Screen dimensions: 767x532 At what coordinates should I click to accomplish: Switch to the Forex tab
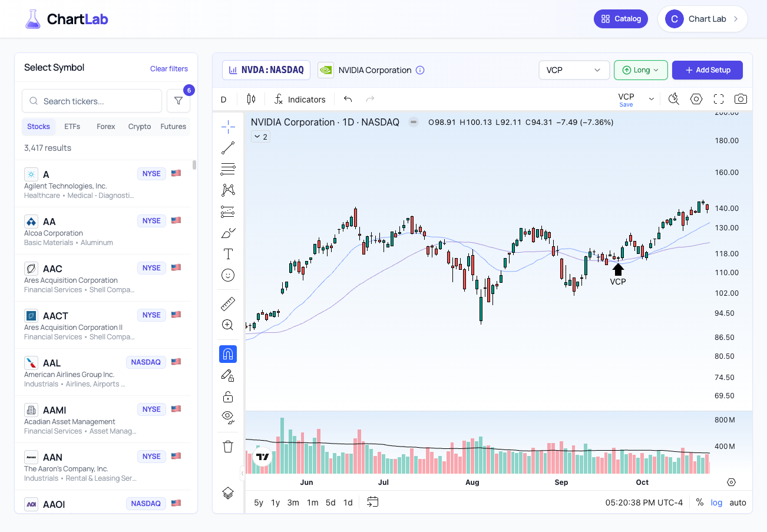106,127
